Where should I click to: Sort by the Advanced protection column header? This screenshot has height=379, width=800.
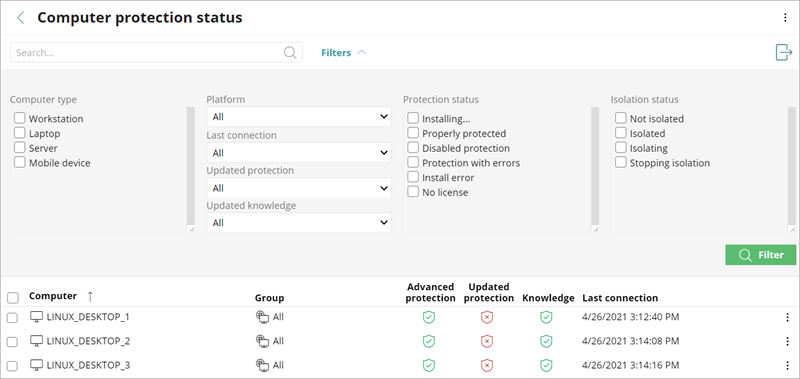click(x=430, y=292)
